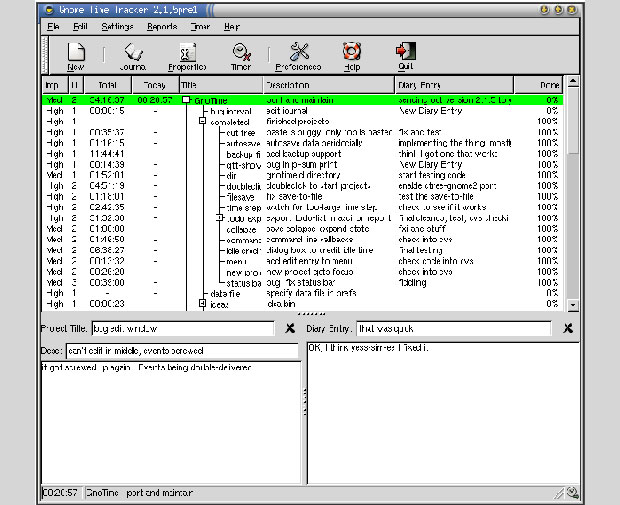Click 'test the save-to-file' diary entry

pos(436,197)
